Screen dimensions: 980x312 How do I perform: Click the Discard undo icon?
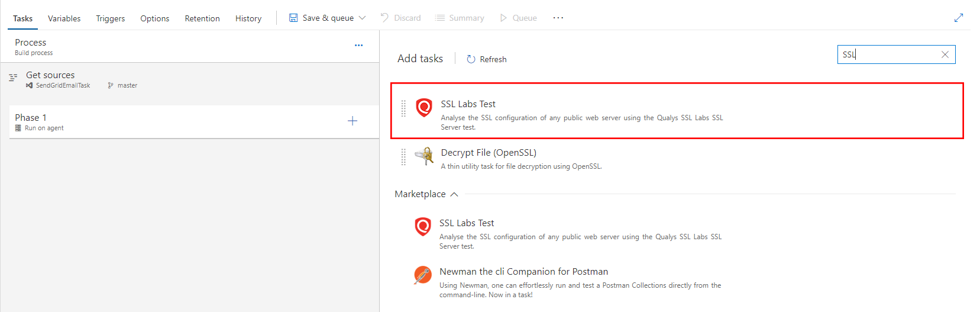pos(384,18)
